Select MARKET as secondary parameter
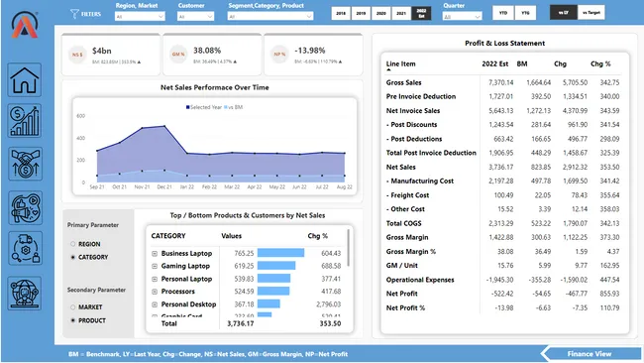644x363 pixels. pos(73,307)
